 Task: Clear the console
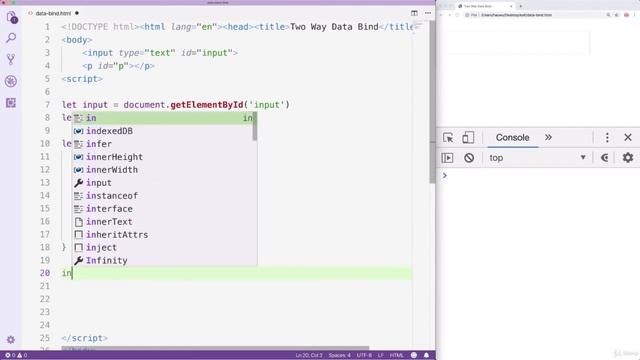[x=469, y=158]
